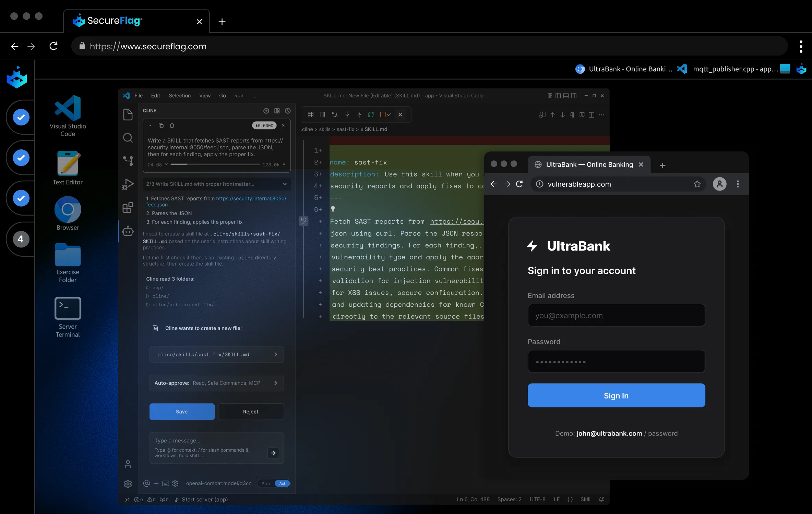The height and width of the screenshot is (514, 812).
Task: Go to next change in editor title bar
Action: (562, 115)
